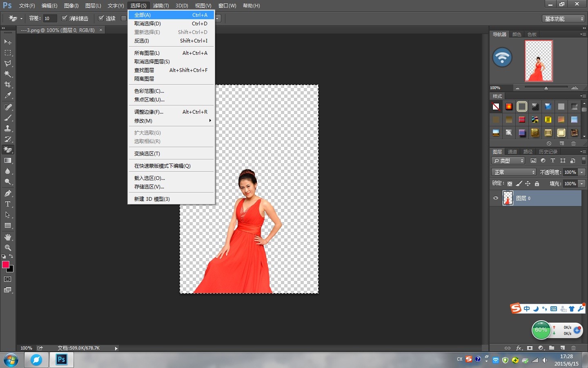Open the status bar document info arrow

pos(116,348)
